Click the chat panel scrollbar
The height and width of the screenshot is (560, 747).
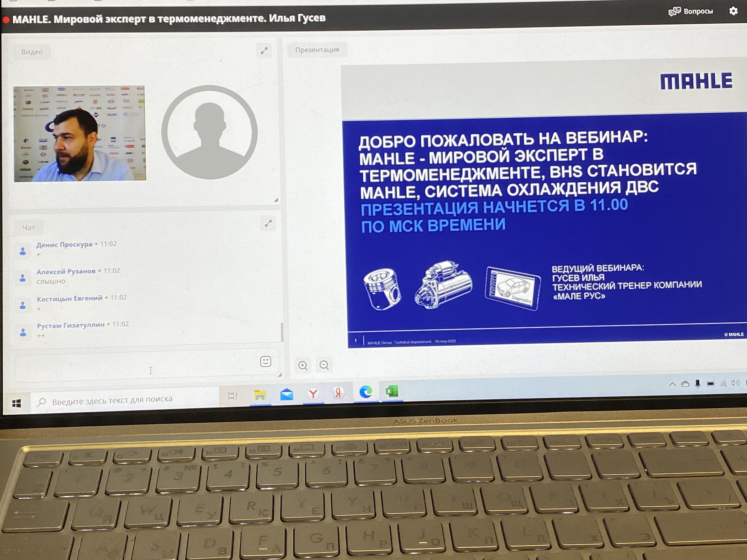point(282,332)
